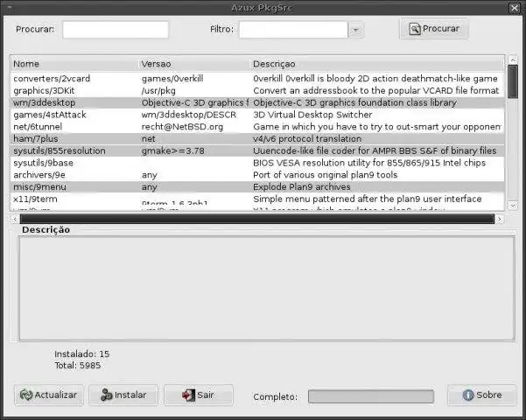Click the horizontal scrollbar thumb
The height and width of the screenshot is (420, 526).
pyautogui.click(x=257, y=219)
